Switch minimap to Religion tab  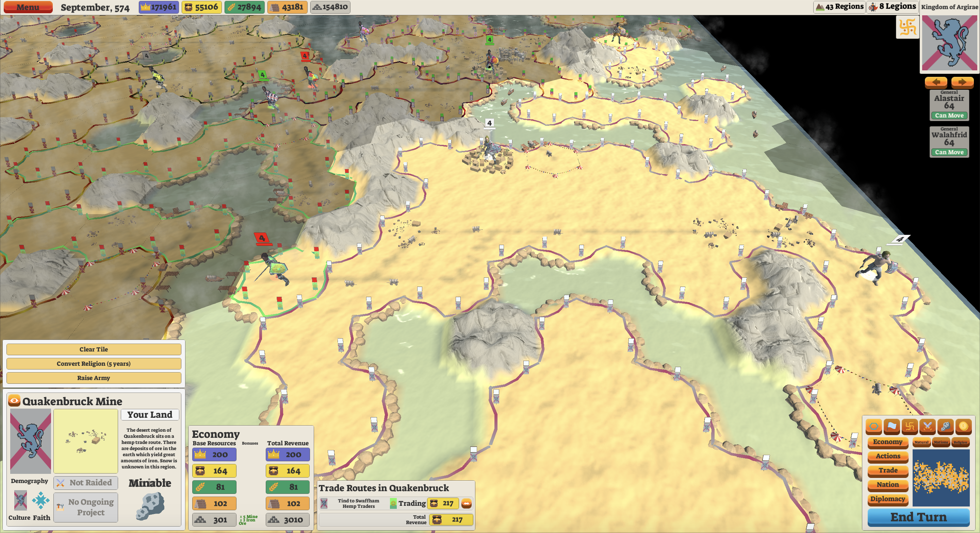click(960, 442)
